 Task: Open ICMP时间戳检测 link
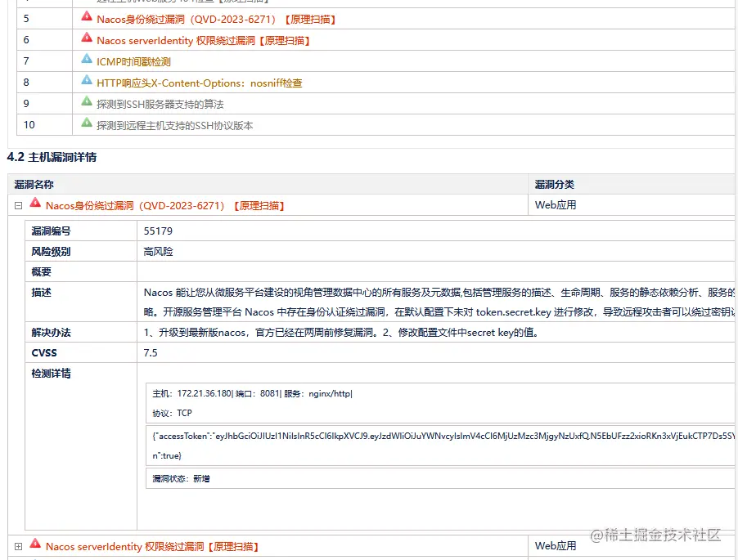tap(133, 62)
